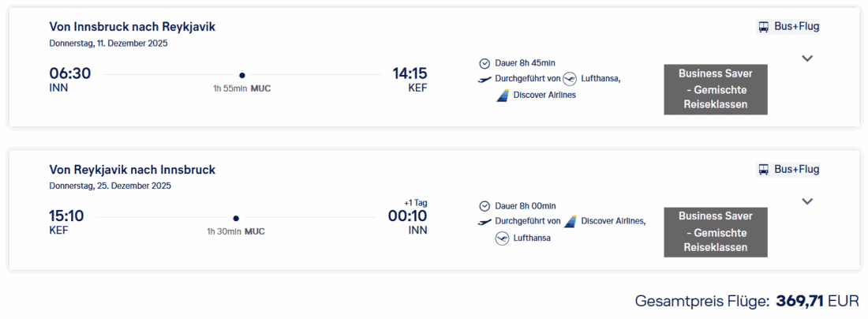Click the Von Innsbruck nach Reykjavik heading

click(132, 27)
